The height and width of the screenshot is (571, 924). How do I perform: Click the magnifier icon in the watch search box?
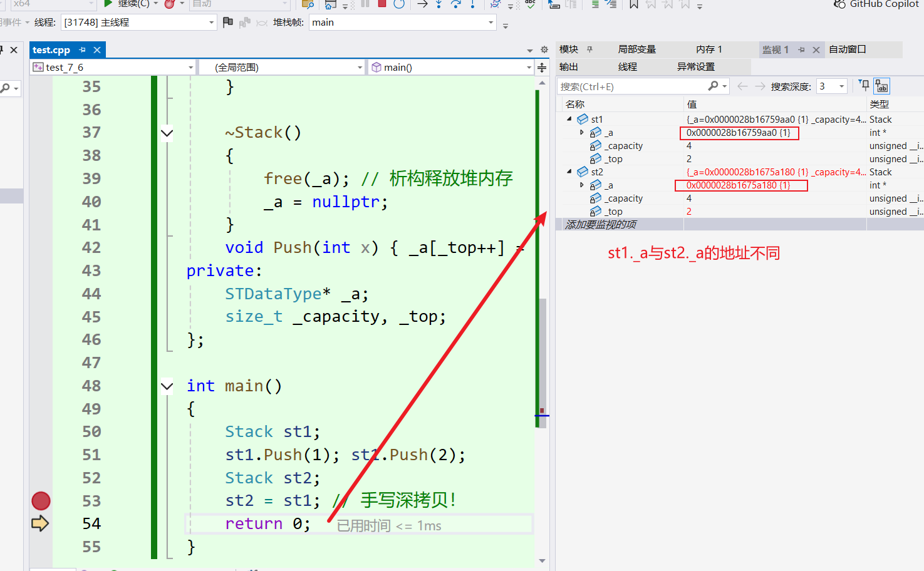pos(713,86)
